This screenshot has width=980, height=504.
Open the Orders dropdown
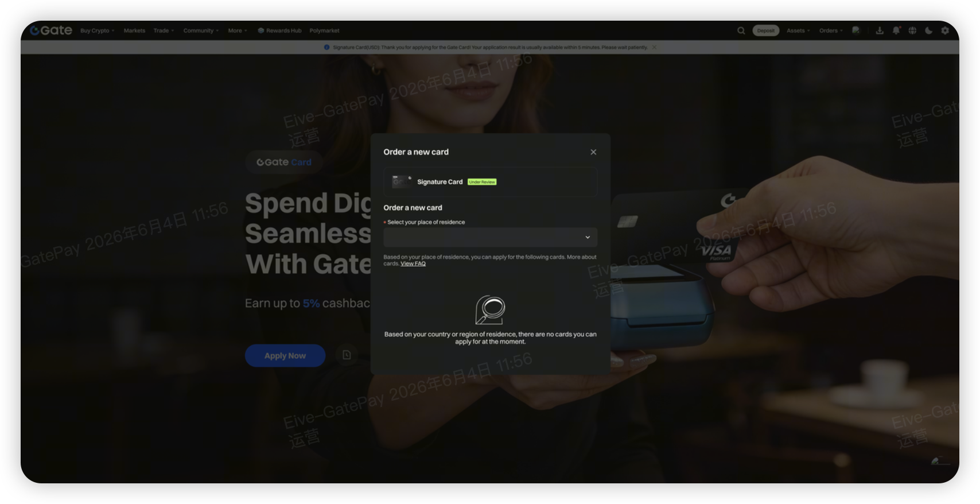click(x=831, y=30)
